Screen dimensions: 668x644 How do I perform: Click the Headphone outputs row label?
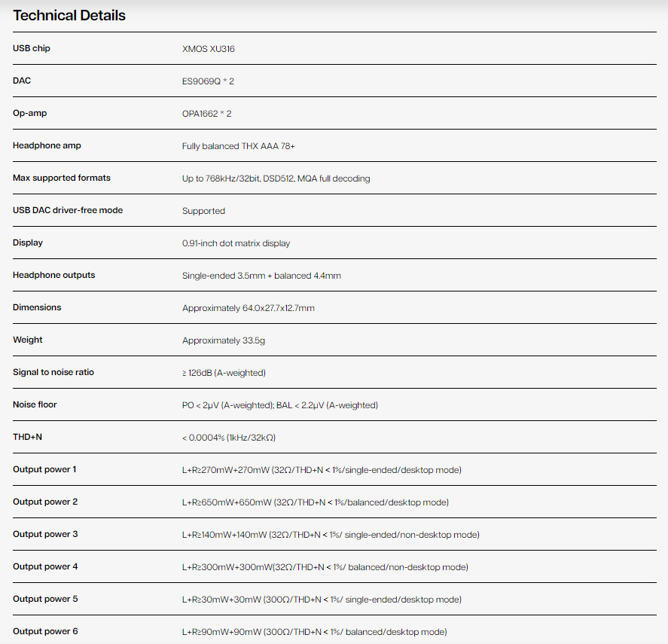54,275
